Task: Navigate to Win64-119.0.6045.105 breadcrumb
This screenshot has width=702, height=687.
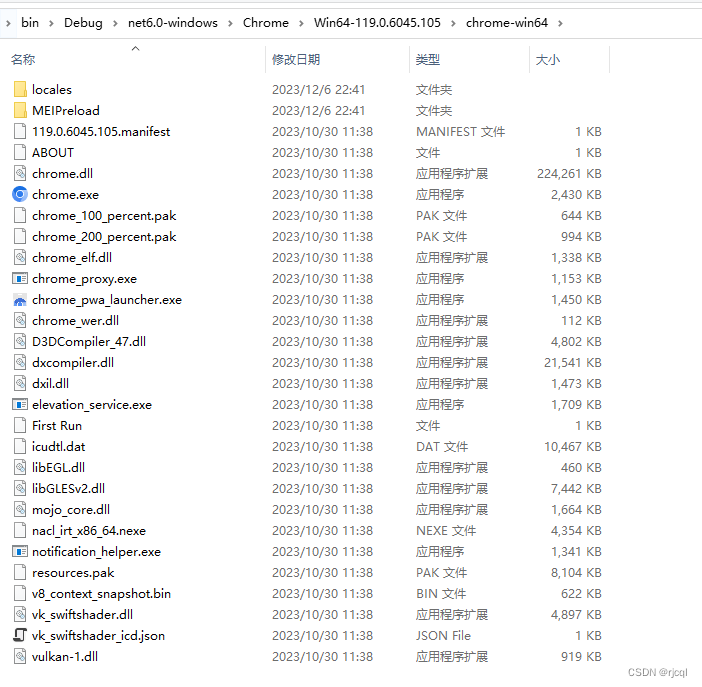Action: click(x=377, y=22)
